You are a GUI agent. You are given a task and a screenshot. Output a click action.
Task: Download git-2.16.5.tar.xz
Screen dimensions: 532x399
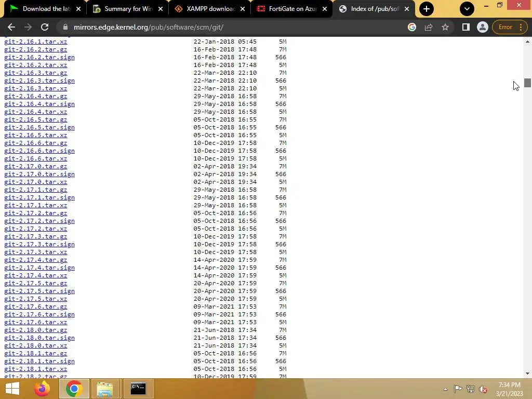[36, 135]
